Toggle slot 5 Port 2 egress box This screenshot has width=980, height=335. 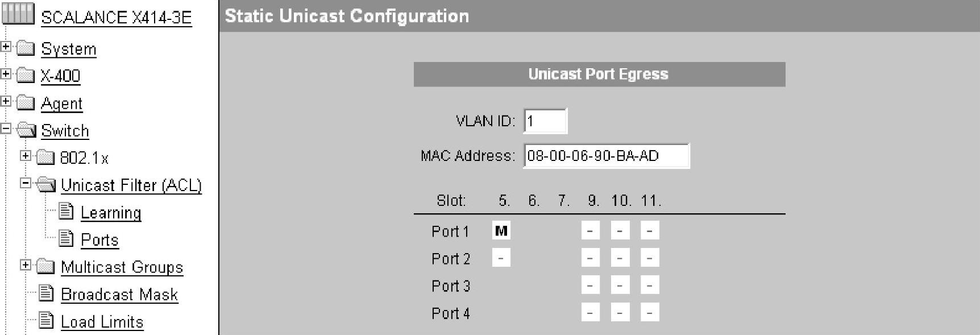click(501, 258)
